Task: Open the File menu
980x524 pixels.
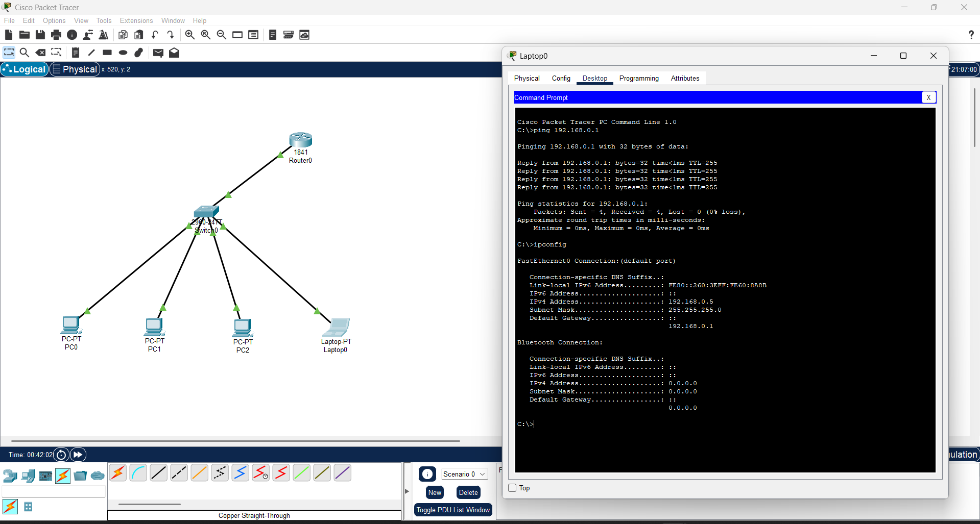Action: 9,20
